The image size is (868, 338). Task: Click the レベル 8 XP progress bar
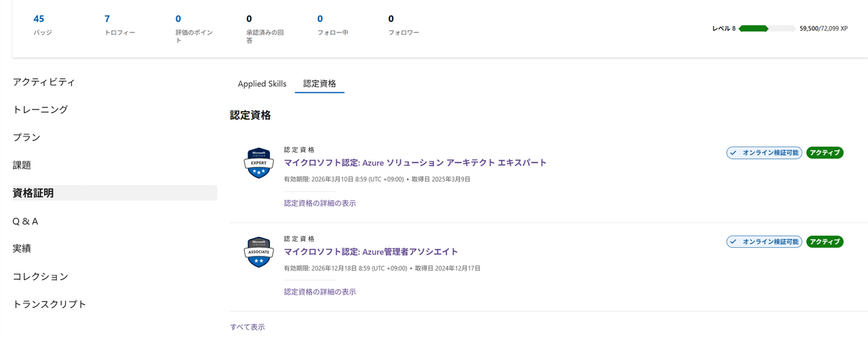click(x=767, y=29)
